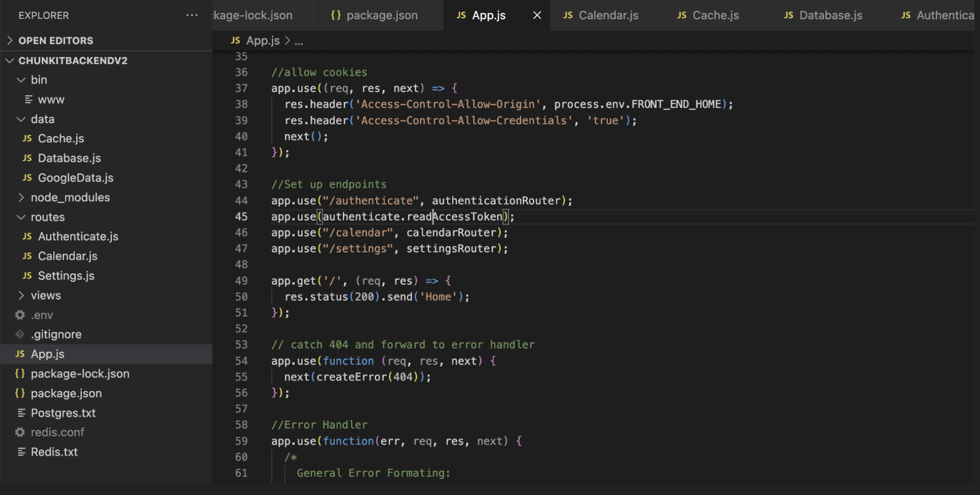Open Settings.js in routes folder
980x495 pixels.
click(x=106, y=276)
